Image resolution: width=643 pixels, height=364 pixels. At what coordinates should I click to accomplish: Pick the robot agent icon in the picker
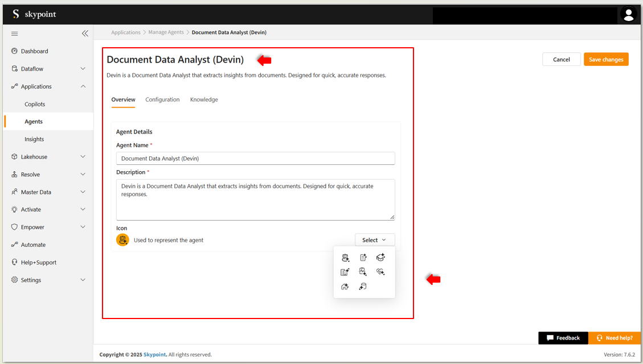(x=345, y=258)
